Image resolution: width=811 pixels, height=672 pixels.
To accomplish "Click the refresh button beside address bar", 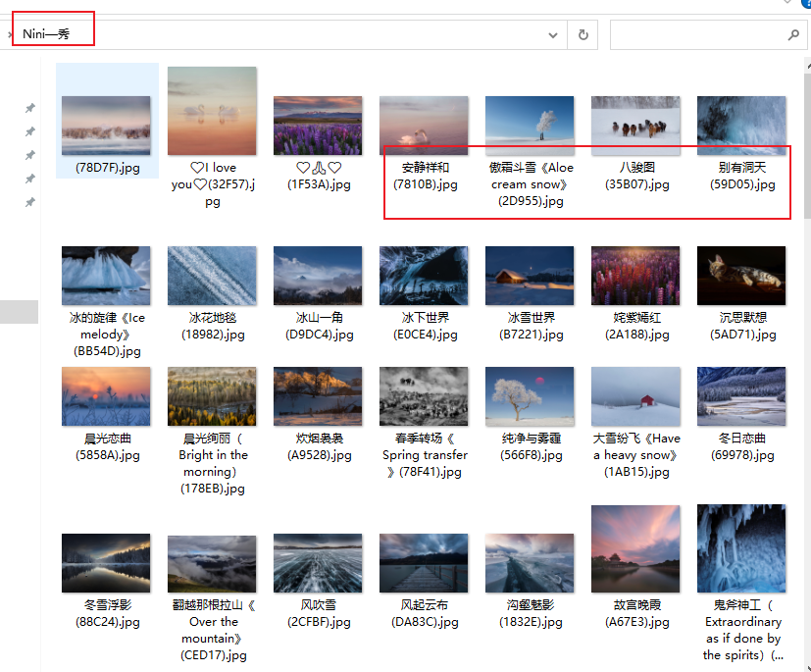I will pyautogui.click(x=583, y=34).
